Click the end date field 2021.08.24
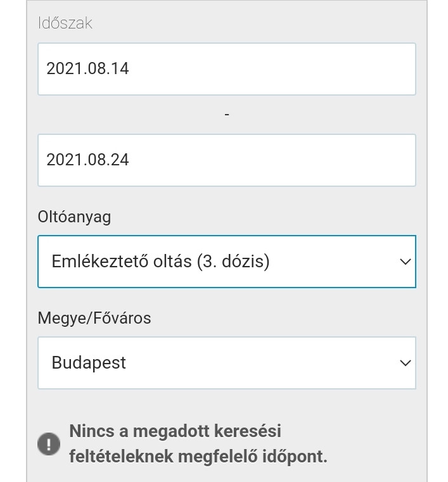Viewport: 448px width, 482px height. [x=227, y=160]
